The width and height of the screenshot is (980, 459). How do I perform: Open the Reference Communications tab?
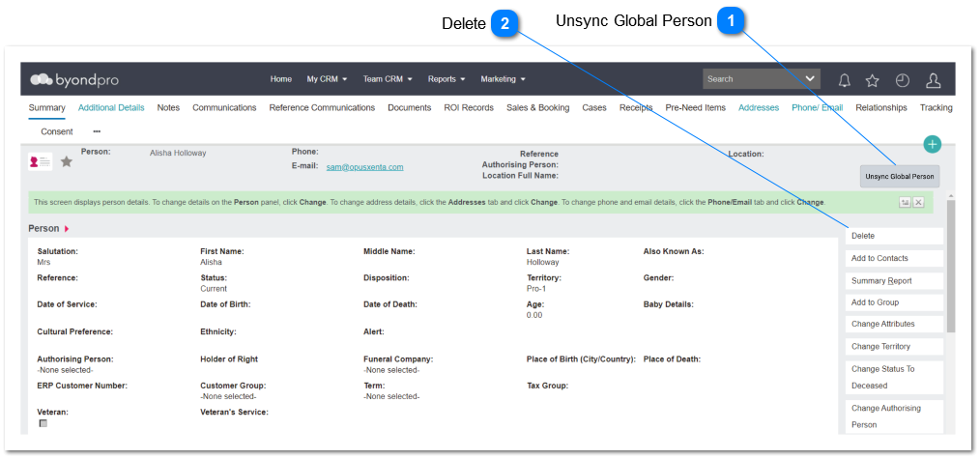(322, 108)
